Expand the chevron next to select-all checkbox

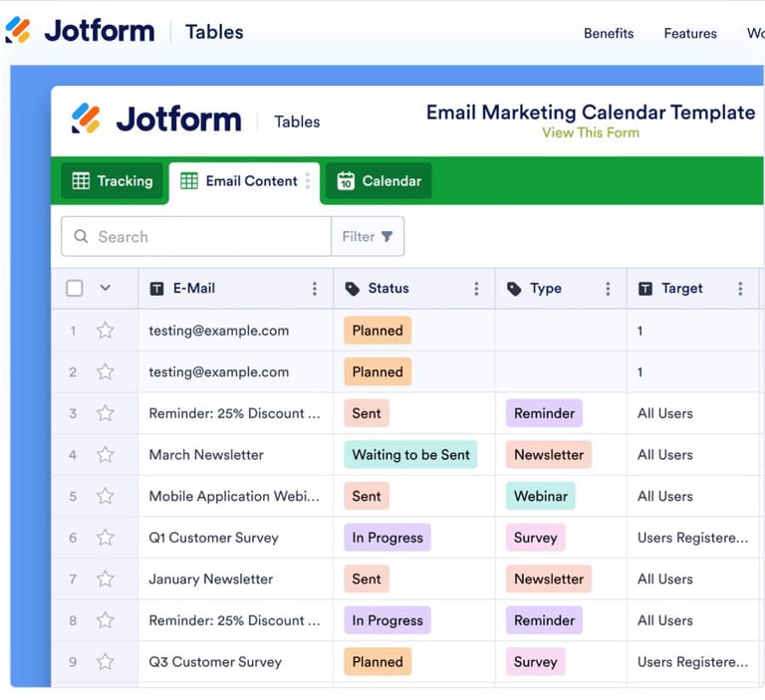pos(105,288)
